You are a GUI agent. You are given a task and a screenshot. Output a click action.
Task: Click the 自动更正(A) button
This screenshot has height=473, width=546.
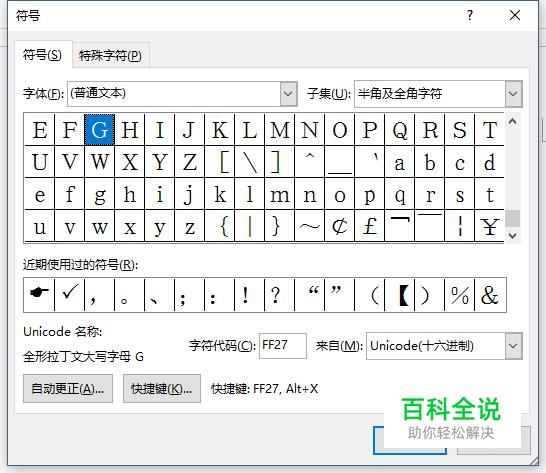(x=68, y=389)
